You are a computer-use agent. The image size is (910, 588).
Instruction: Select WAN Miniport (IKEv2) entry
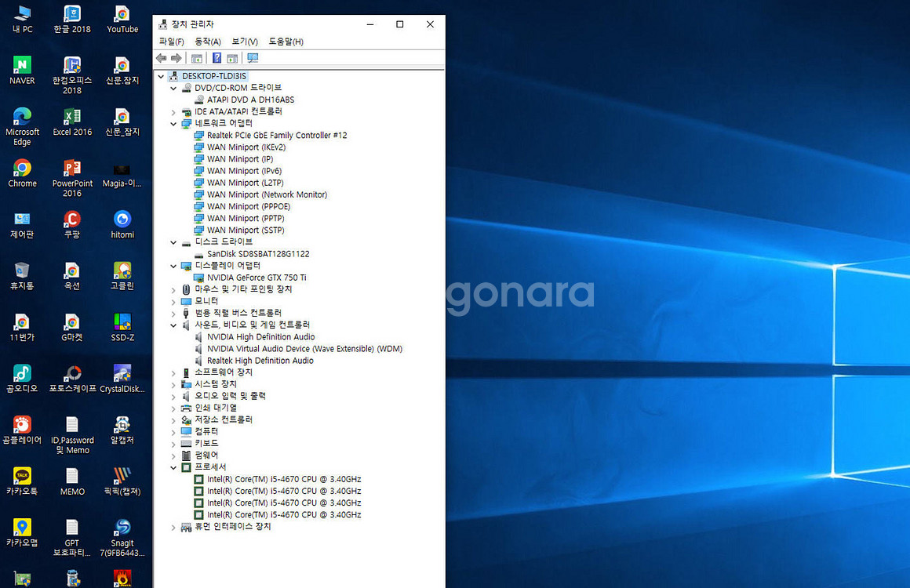246,147
